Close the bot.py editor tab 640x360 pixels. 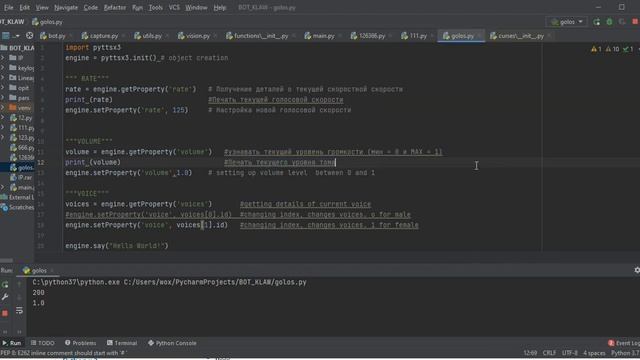pos(71,36)
